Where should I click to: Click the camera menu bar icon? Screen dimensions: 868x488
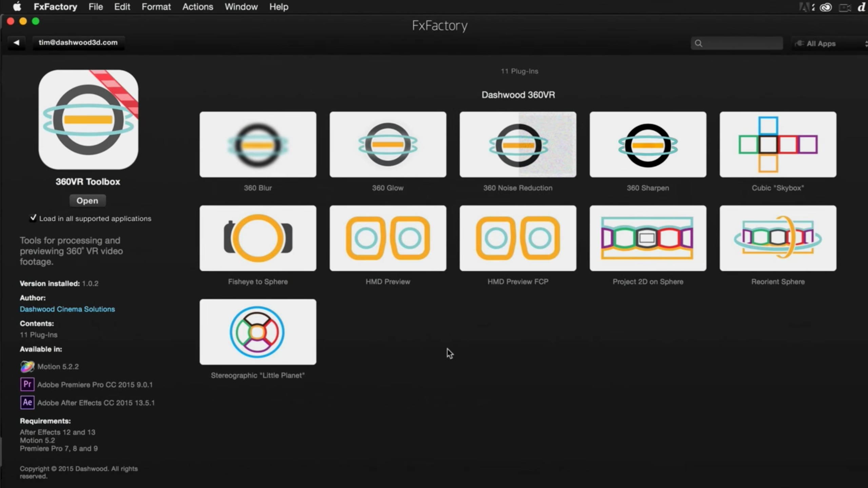pos(845,7)
